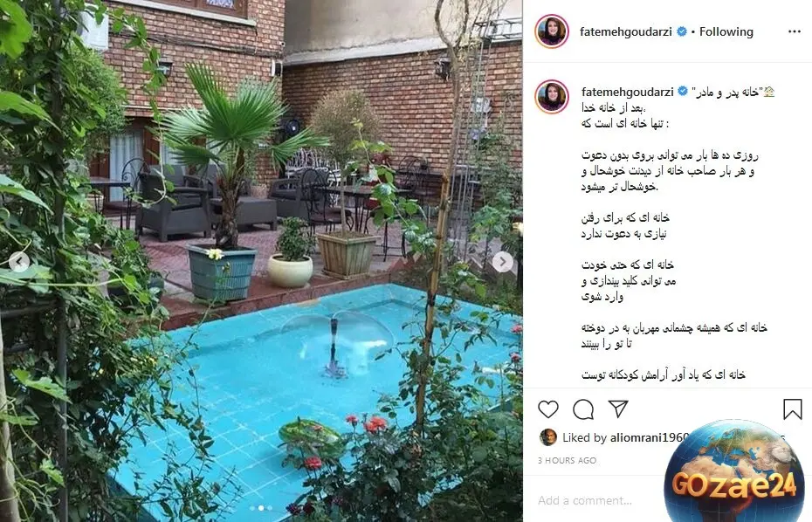Select the carousel pagination dots
Screen dimensions: 812x522
261,508
